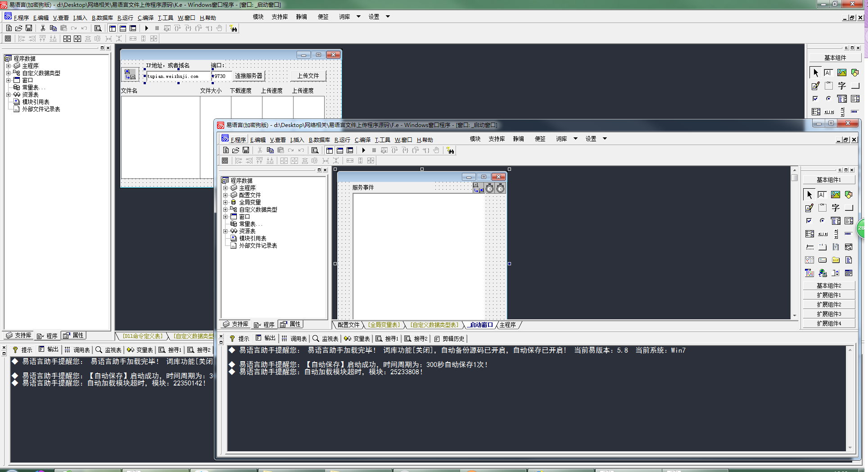Click Run (play) icon in F.e window toolbar
Image resolution: width=868 pixels, height=472 pixels.
364,150
